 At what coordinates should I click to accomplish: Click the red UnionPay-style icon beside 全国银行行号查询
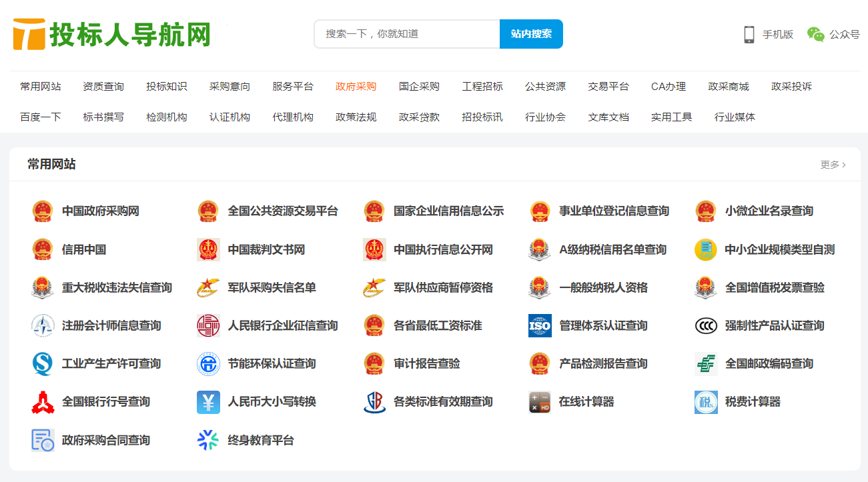pos(43,402)
